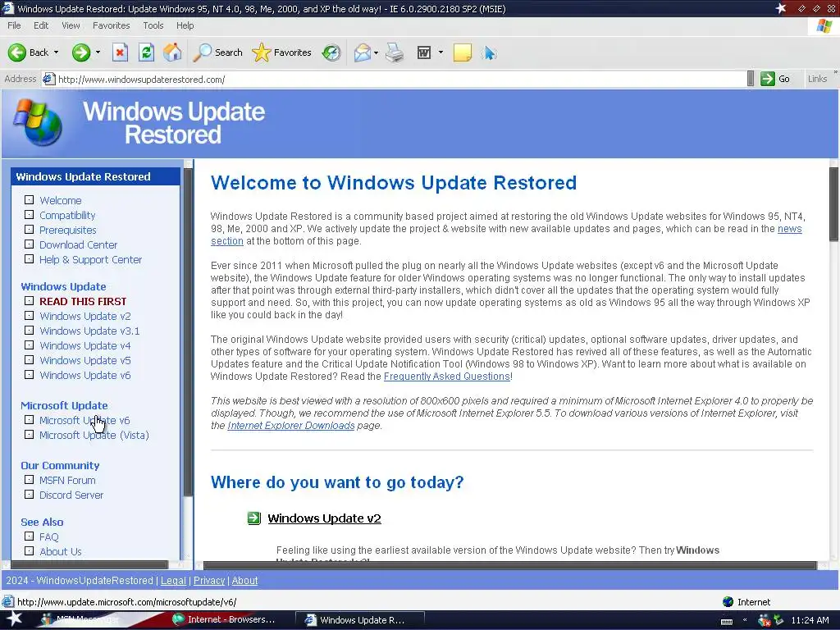This screenshot has width=840, height=630.
Task: Click the Internet zone globe in status bar
Action: [x=728, y=601]
